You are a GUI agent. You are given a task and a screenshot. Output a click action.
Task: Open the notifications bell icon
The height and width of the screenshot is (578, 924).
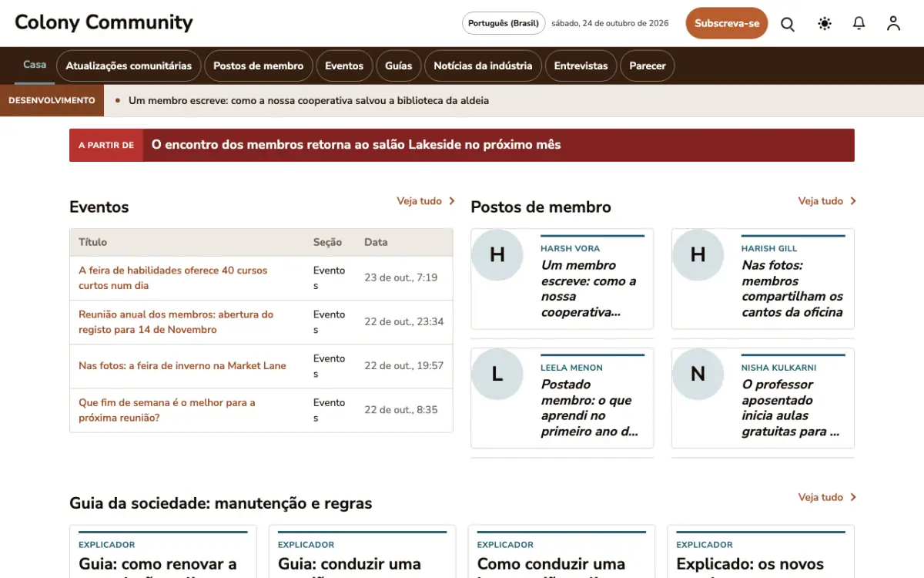[x=859, y=24]
